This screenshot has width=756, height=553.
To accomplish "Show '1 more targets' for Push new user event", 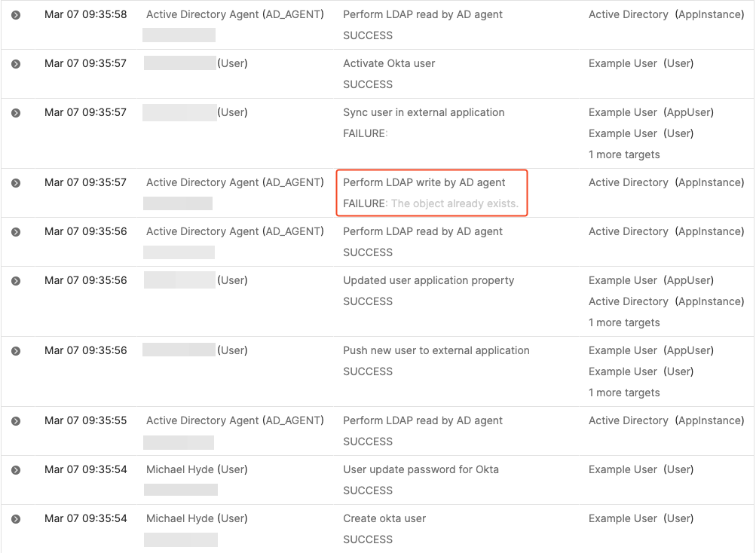I will pyautogui.click(x=623, y=393).
